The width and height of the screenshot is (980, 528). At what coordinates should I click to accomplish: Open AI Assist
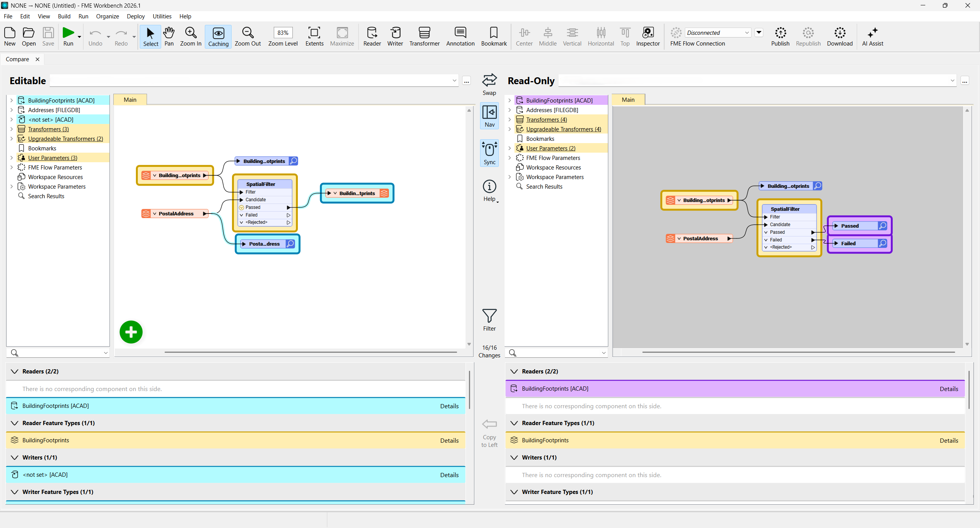click(x=872, y=36)
